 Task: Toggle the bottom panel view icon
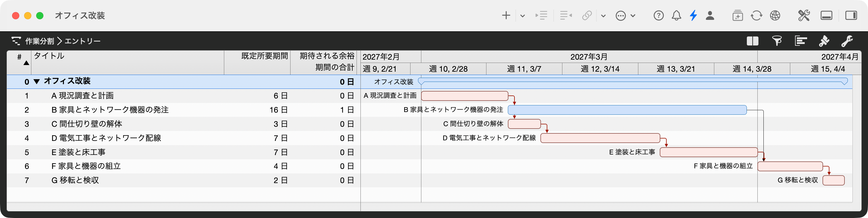pos(826,15)
